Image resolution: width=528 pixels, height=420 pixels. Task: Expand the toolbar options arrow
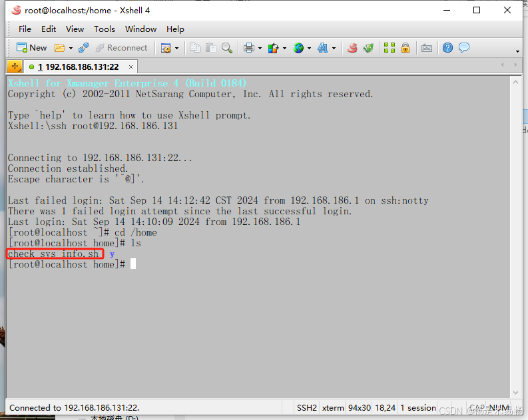click(517, 51)
